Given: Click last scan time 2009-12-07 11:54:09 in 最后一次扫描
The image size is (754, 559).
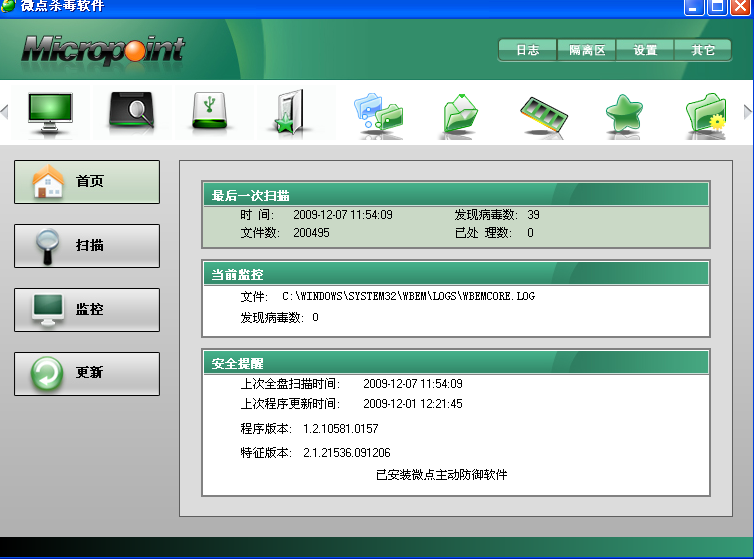Looking at the screenshot, I should click(x=343, y=215).
